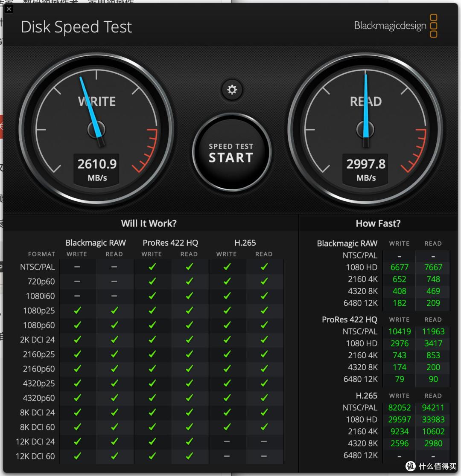Click ProRes 422 HQ write checkmark for 8K DCI 60
461x476 pixels.
tap(152, 427)
